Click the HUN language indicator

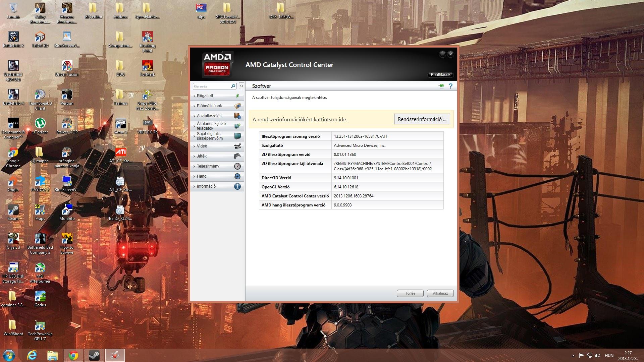pos(609,356)
